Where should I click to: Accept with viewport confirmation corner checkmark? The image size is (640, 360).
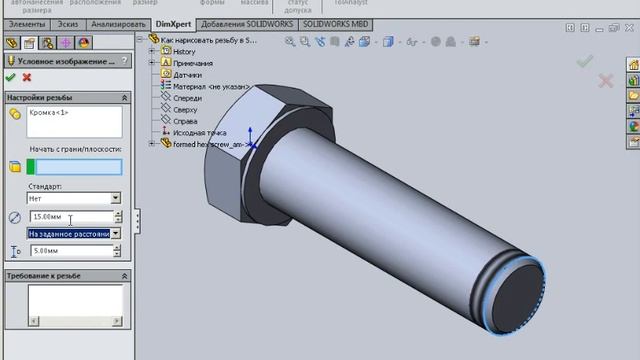(585, 62)
